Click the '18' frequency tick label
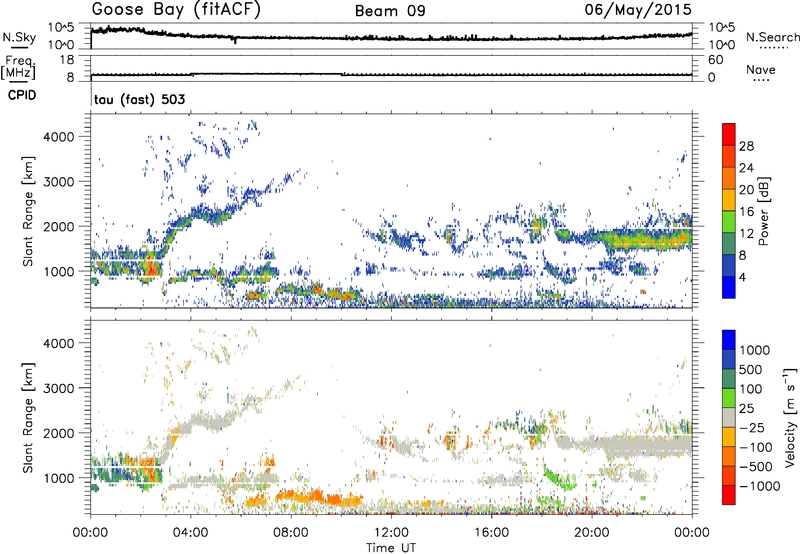The image size is (800, 554). click(x=66, y=60)
